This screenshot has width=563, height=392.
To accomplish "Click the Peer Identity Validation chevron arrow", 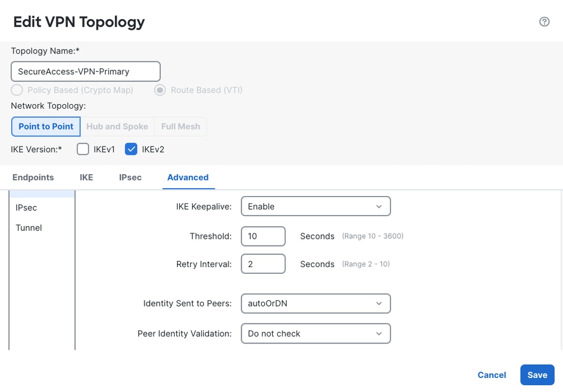I will (379, 333).
